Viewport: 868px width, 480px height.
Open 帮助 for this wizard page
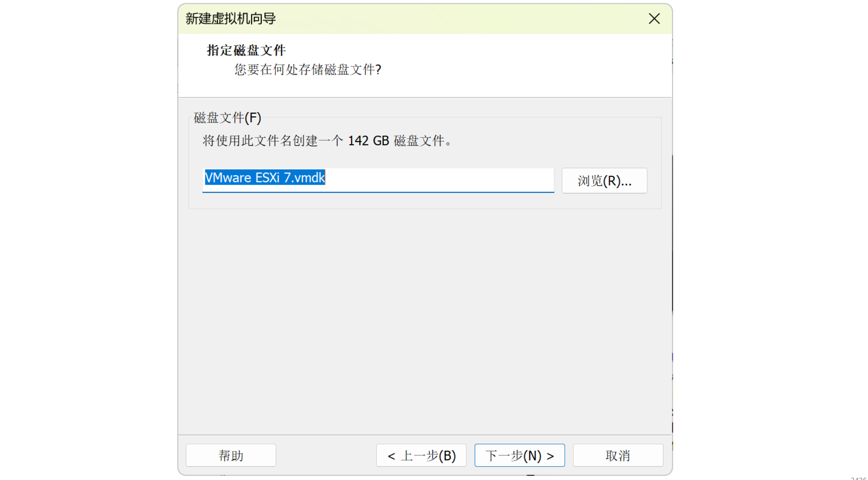pos(231,455)
